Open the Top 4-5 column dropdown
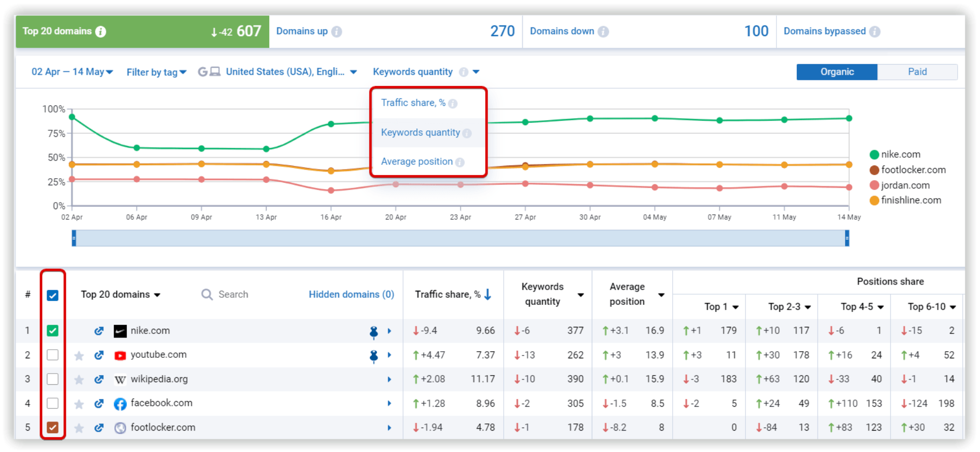Screen dimensions: 980x452 862,307
